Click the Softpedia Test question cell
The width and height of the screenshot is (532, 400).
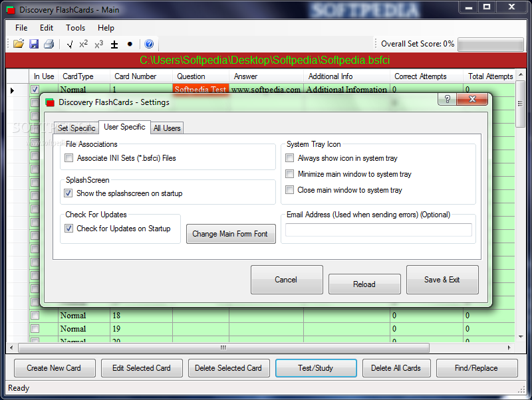coord(201,89)
